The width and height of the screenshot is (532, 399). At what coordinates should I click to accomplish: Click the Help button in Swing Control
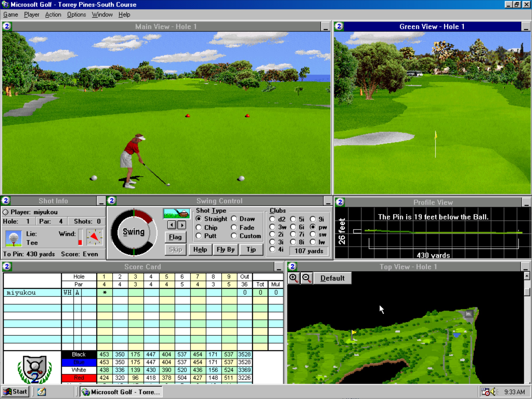tap(200, 249)
